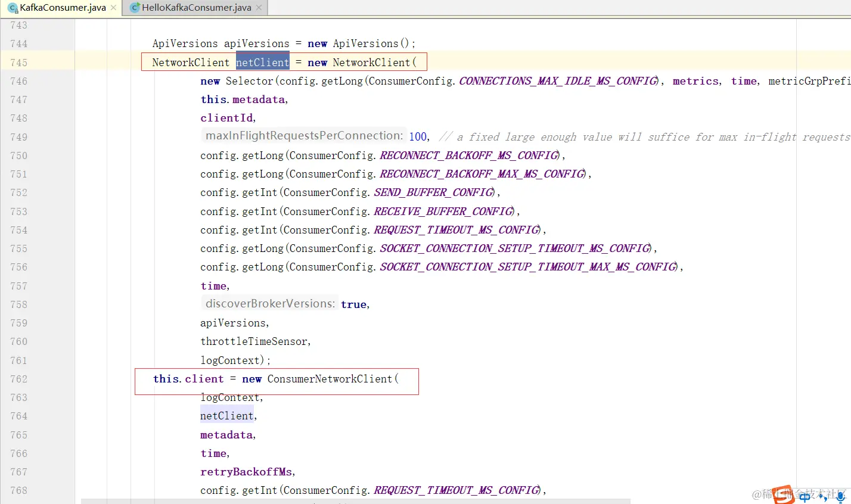Click this.metadata on line 747
851x504 pixels.
[243, 99]
